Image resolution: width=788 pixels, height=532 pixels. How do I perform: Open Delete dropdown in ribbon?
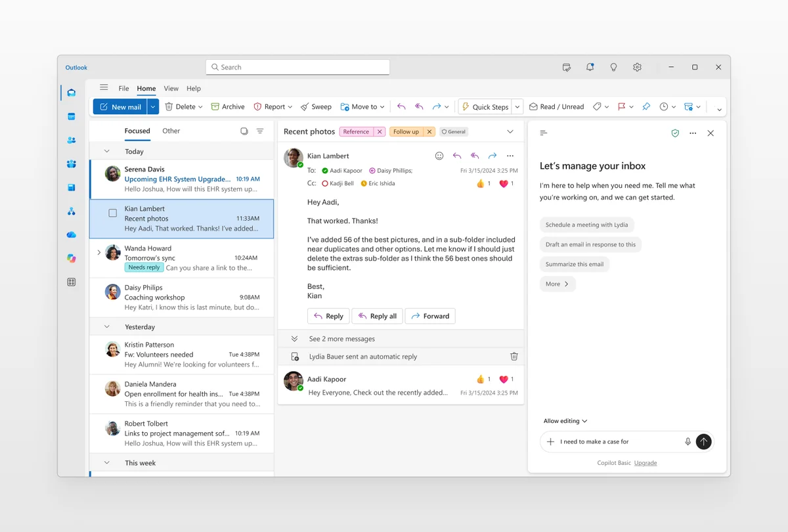[200, 107]
